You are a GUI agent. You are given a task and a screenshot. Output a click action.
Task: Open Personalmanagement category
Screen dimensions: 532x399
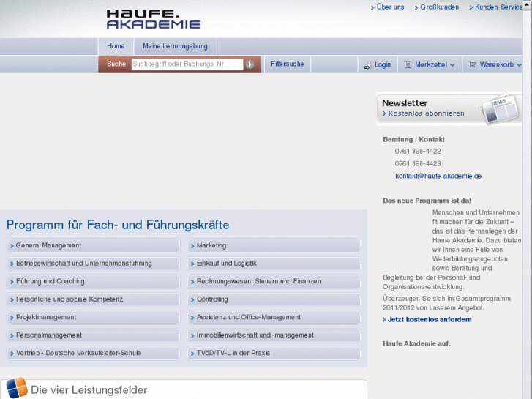[93, 335]
